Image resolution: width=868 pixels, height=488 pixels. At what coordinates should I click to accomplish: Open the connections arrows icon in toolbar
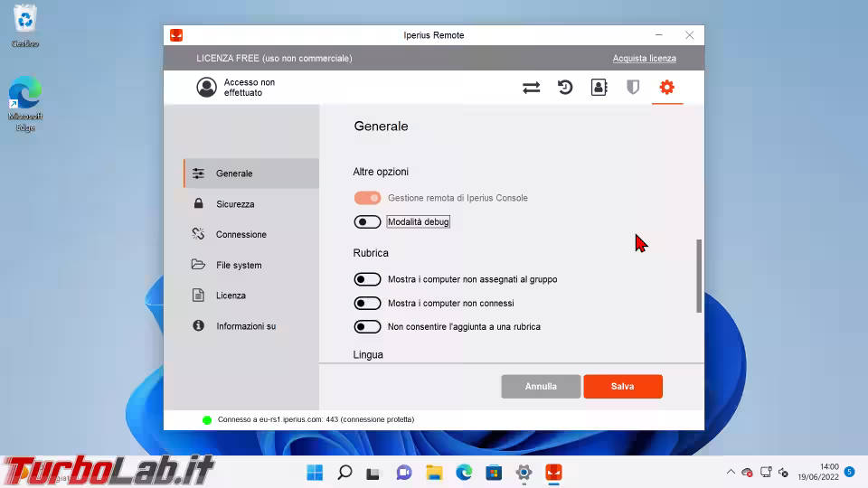531,88
